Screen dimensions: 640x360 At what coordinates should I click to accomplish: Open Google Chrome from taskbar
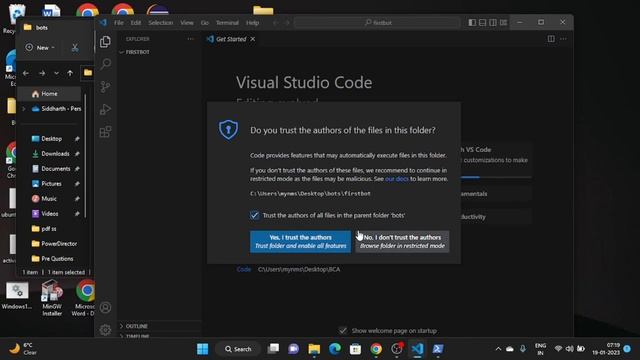pos(376,349)
